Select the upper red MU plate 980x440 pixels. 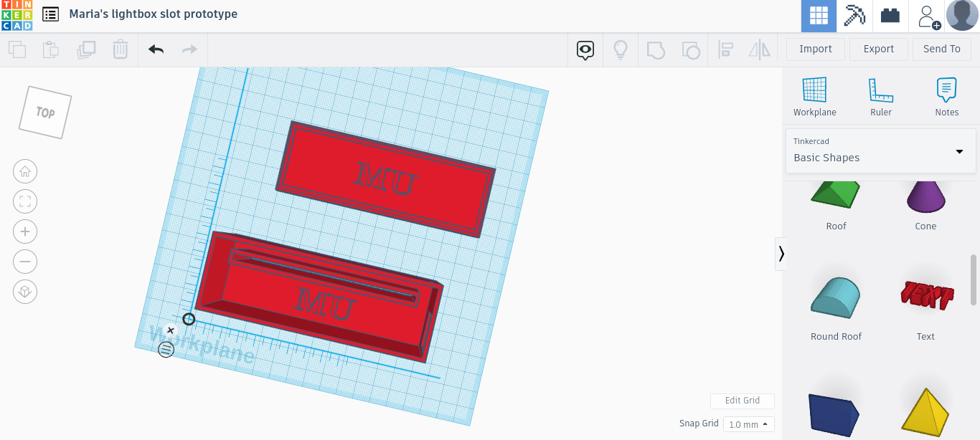[385, 178]
